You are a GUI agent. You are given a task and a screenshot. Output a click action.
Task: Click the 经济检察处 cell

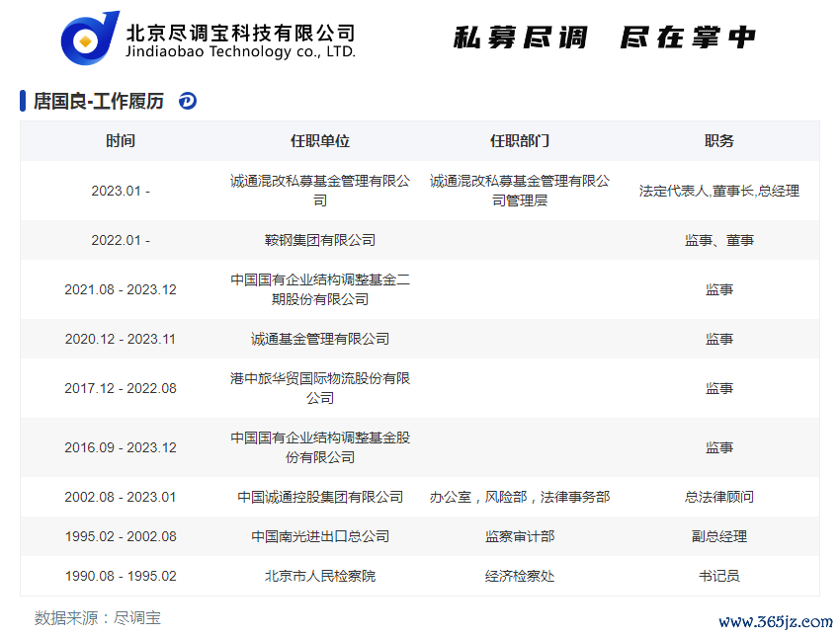tap(520, 576)
